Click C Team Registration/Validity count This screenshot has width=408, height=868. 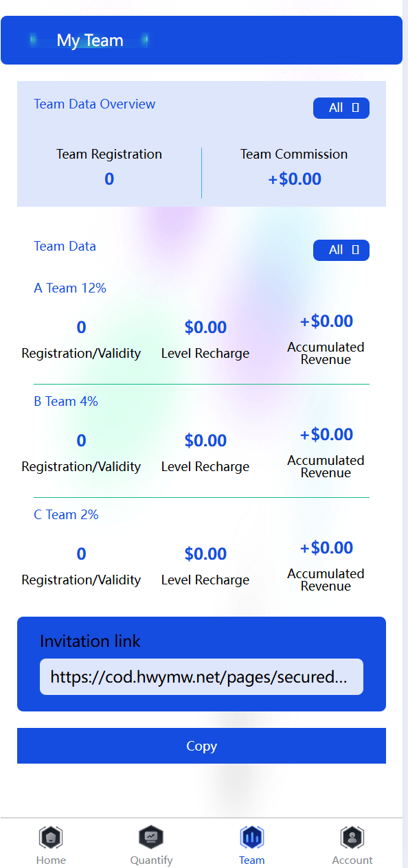(x=81, y=554)
